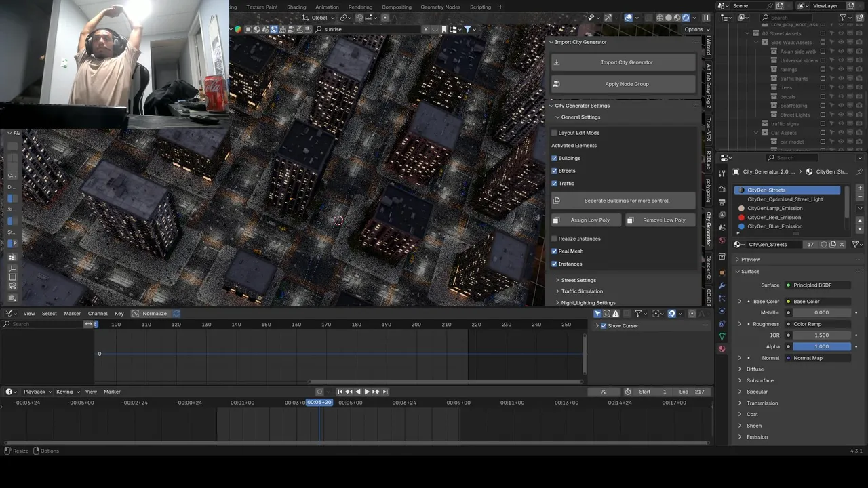Jump to the timeline end frame button
This screenshot has width=868, height=488.
[385, 392]
